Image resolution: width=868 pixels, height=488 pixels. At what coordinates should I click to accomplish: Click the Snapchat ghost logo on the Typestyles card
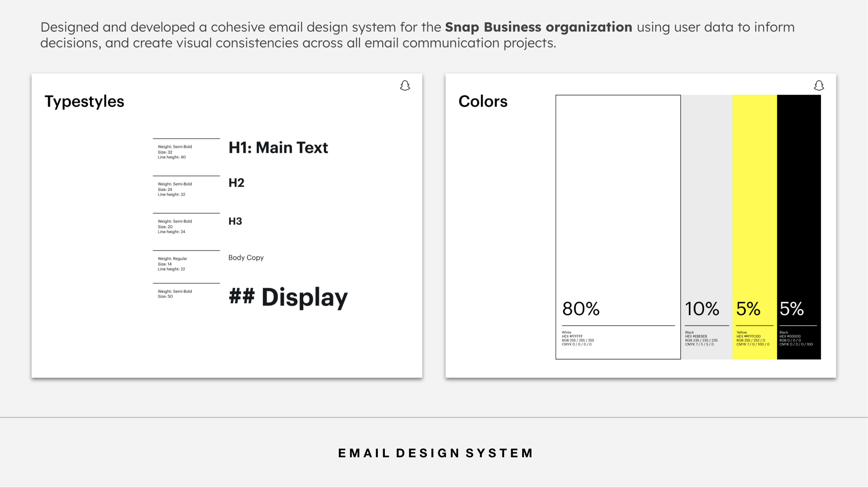pos(405,86)
